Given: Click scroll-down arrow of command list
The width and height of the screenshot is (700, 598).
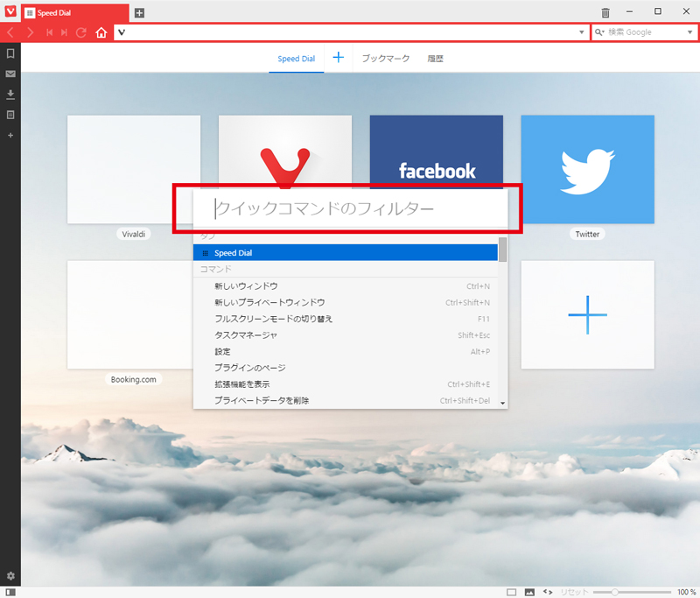Looking at the screenshot, I should tap(502, 404).
